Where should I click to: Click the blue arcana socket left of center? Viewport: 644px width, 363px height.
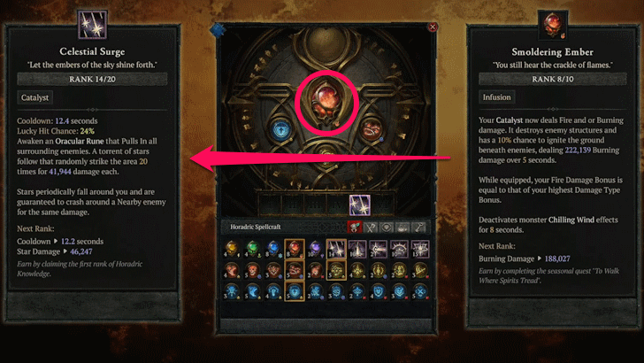281,130
